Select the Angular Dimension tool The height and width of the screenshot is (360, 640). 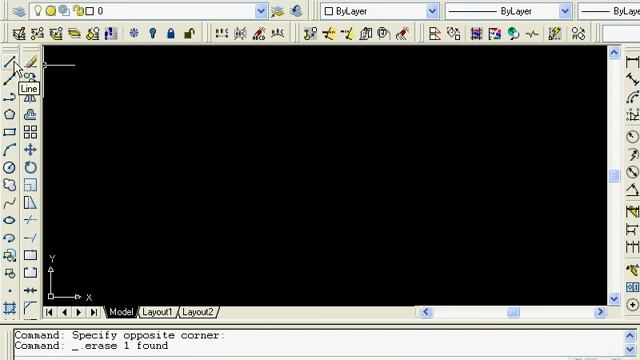point(632,190)
